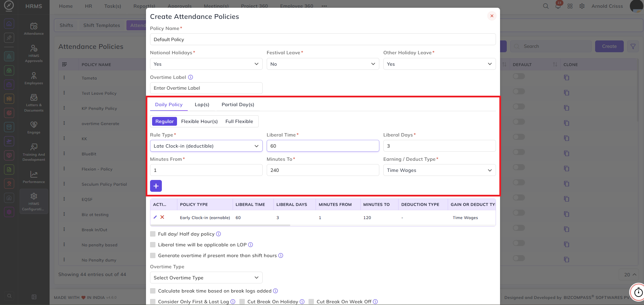Open the timer clock floating icon
The width and height of the screenshot is (644, 305).
pyautogui.click(x=638, y=292)
